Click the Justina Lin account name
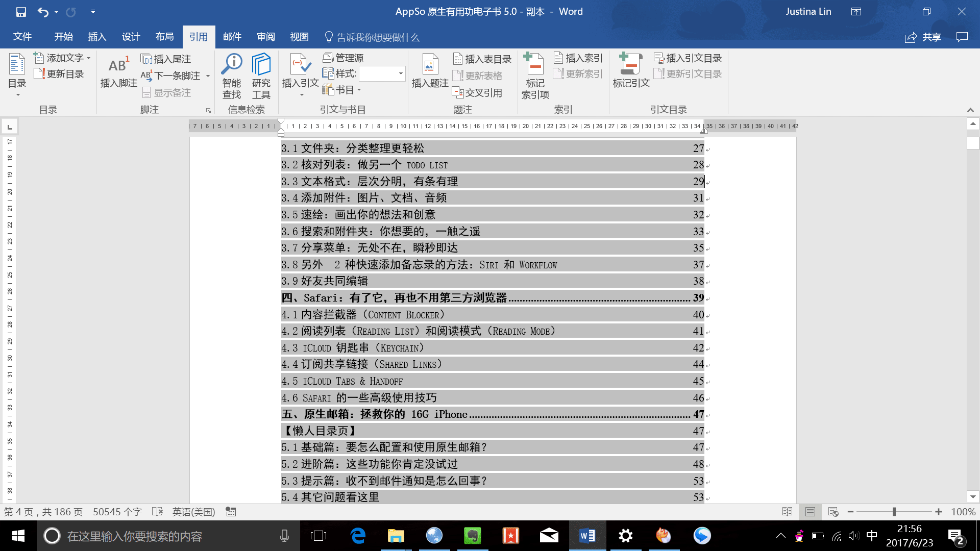Screen dimensions: 980x551 pos(808,12)
